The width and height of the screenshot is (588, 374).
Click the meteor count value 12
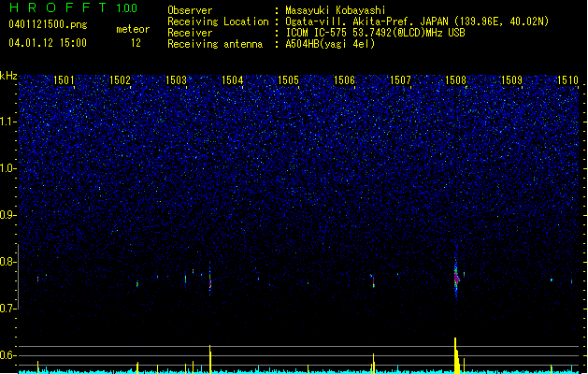pos(136,43)
